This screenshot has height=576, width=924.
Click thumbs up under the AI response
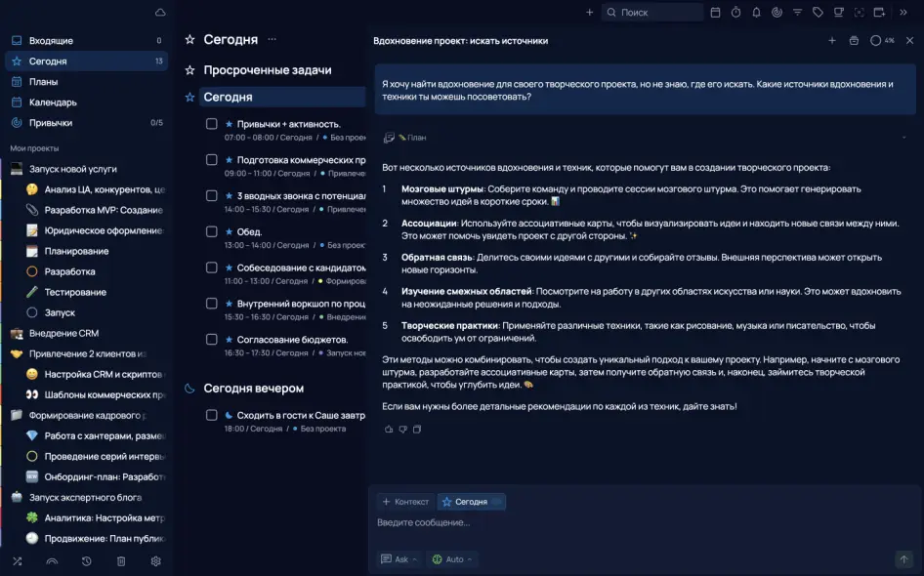coord(389,429)
